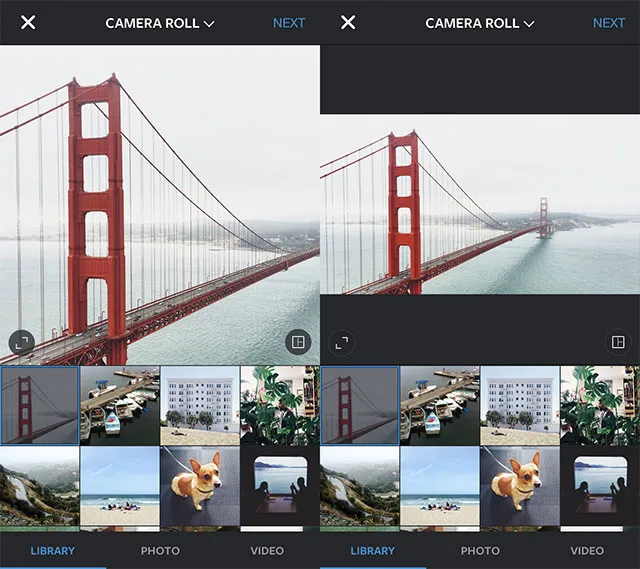Screen dimensions: 640x569
Task: Open the Video tab on right screen
Action: pos(587,550)
